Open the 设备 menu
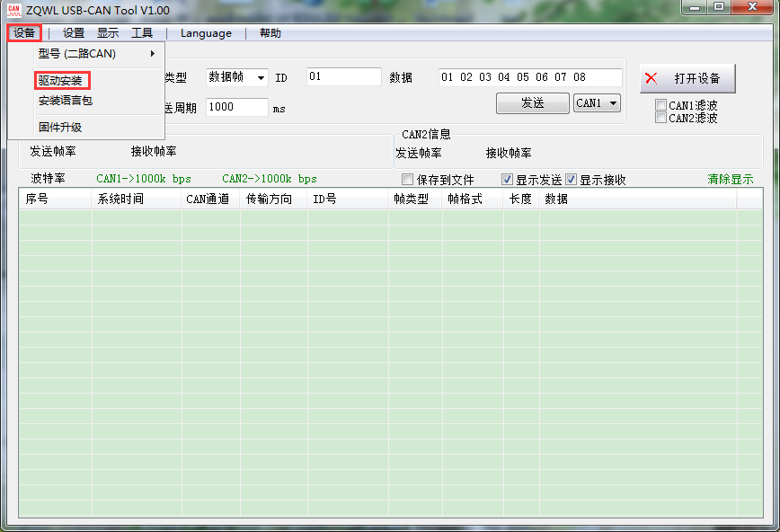 tap(24, 33)
